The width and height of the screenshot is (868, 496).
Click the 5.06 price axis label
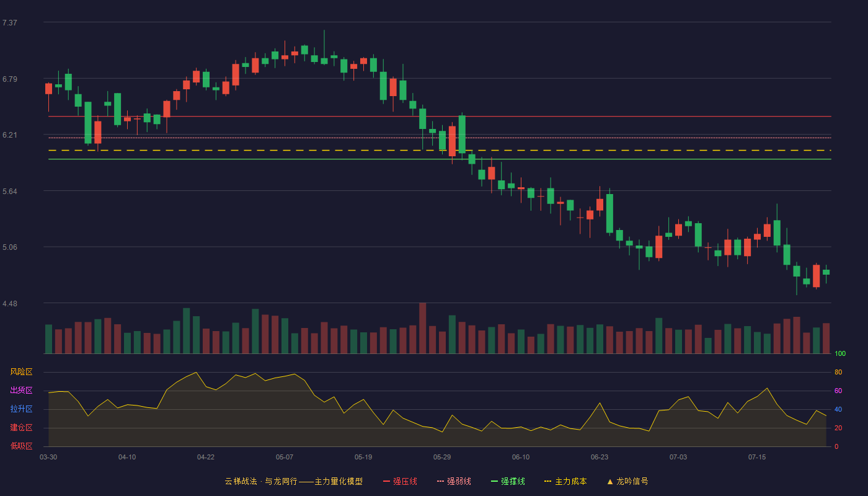[10, 247]
